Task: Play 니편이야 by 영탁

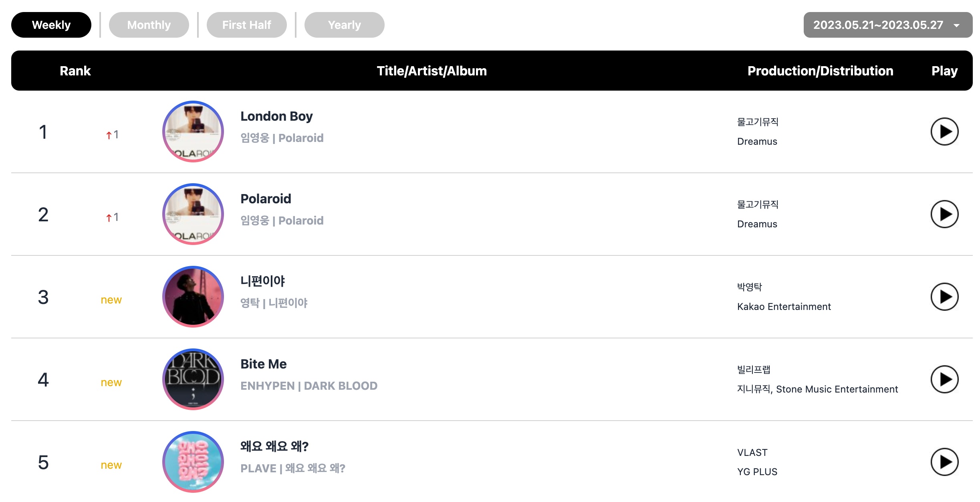Action: click(x=944, y=297)
